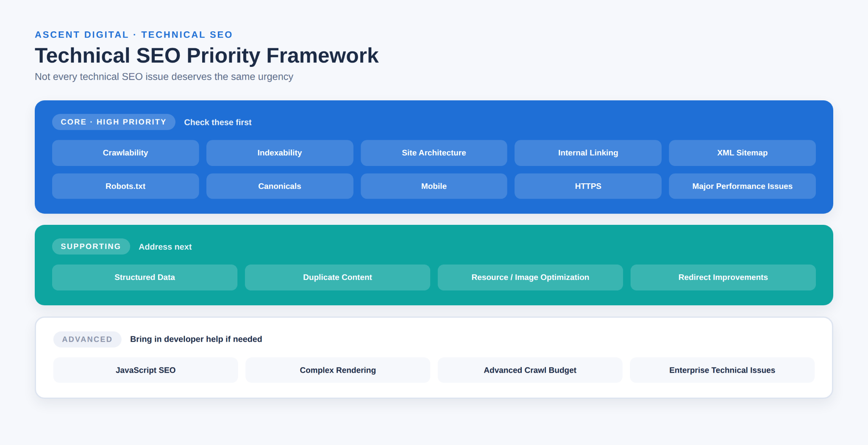Choose the Internal Linking tile
868x445 pixels.
point(588,153)
